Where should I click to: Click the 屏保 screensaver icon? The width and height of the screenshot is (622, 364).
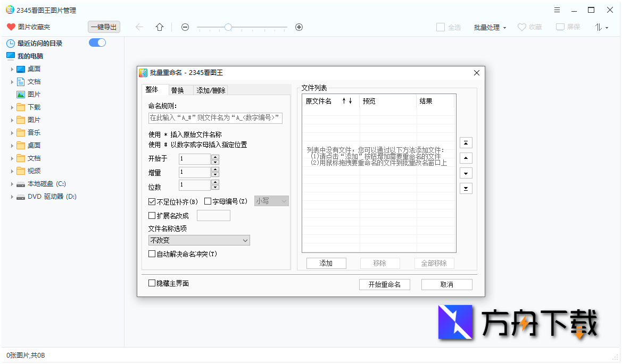pos(559,27)
